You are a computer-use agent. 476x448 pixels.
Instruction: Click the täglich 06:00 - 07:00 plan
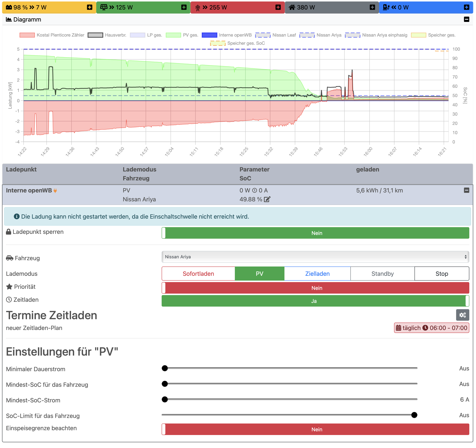click(x=431, y=328)
